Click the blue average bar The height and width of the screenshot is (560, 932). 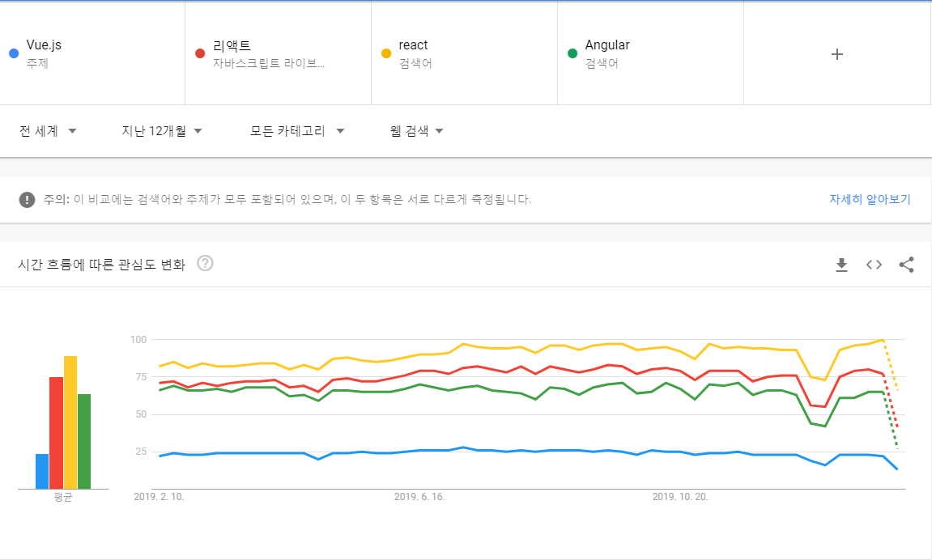click(41, 472)
